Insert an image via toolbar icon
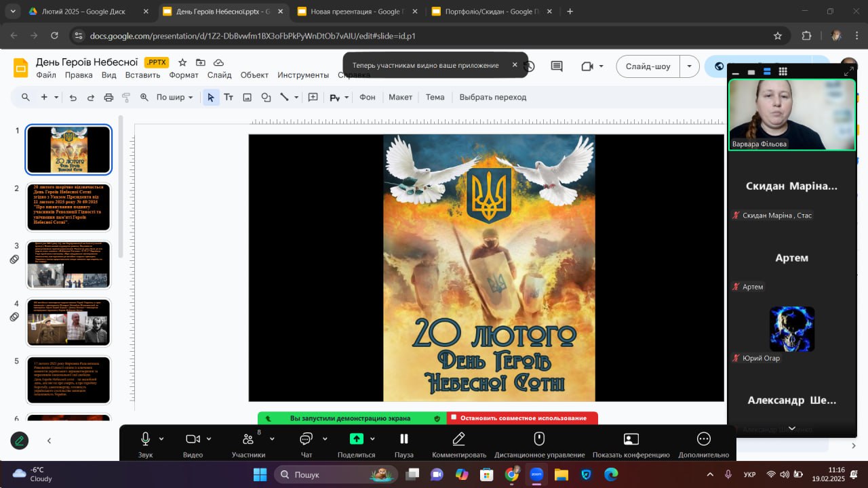Screen dimensions: 868x488 point(247,98)
